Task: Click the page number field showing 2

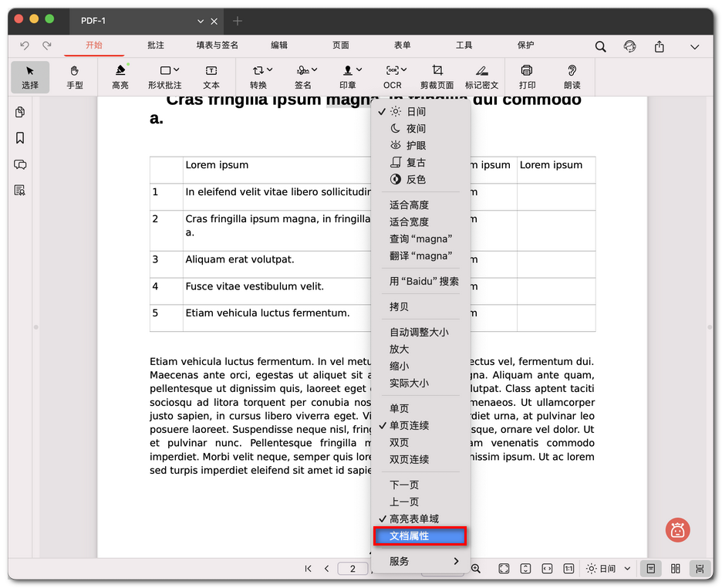Action: 353,569
